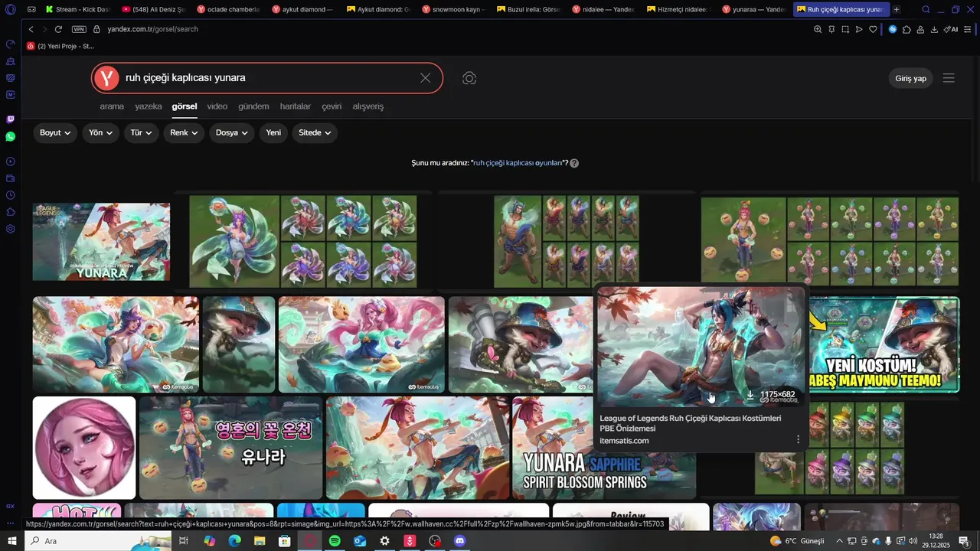Viewport: 980px width, 551px height.
Task: Open the Korean-text Yunara thumbnail
Action: (230, 448)
